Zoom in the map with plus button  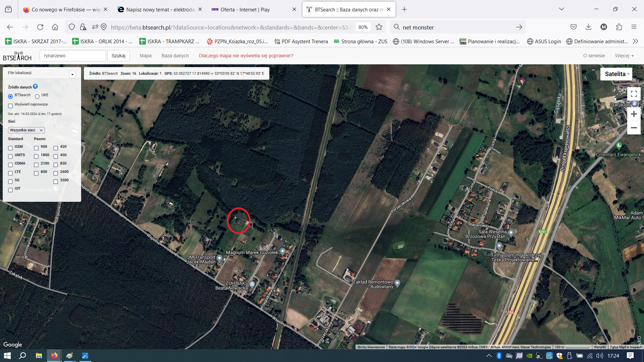(634, 114)
